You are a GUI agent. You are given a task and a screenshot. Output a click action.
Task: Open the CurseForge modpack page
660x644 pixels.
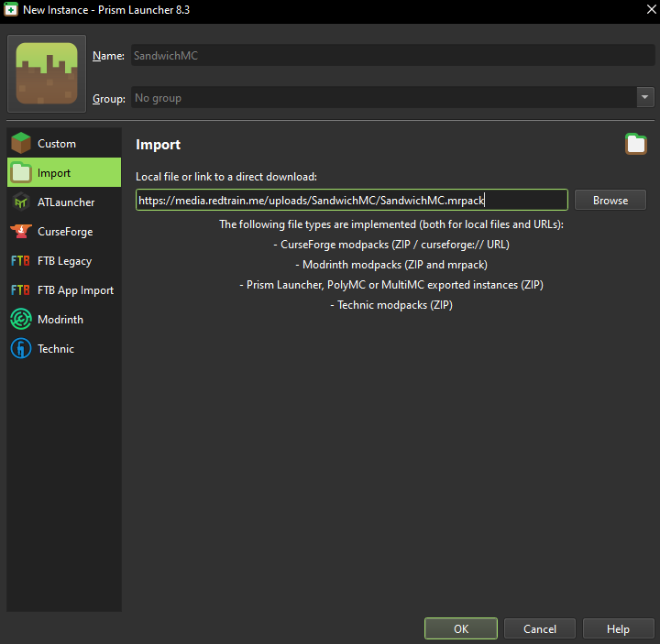tap(64, 232)
